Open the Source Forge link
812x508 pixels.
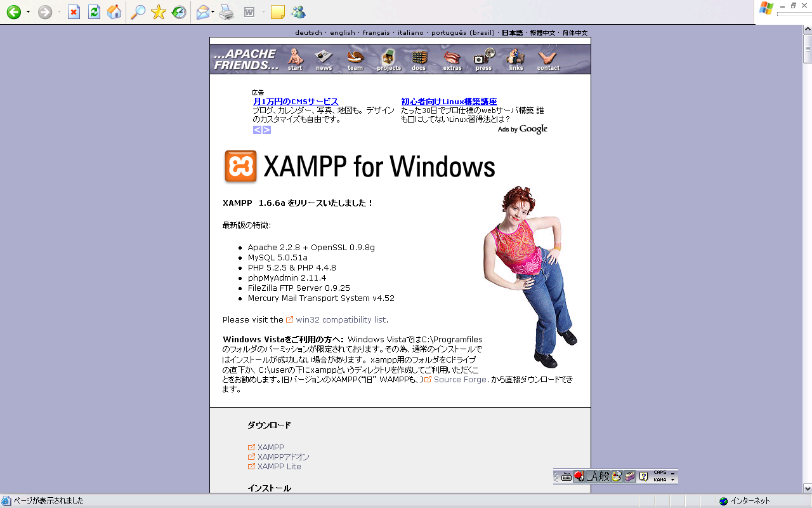pyautogui.click(x=460, y=380)
